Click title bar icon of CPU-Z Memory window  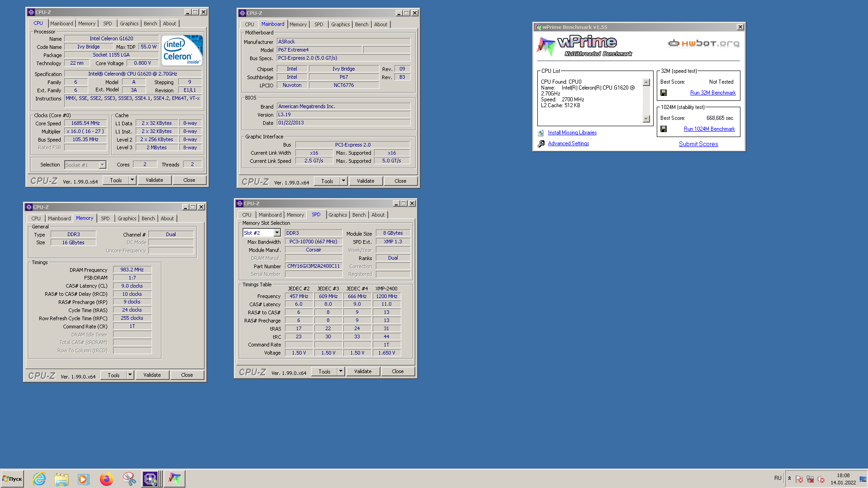pos(29,207)
